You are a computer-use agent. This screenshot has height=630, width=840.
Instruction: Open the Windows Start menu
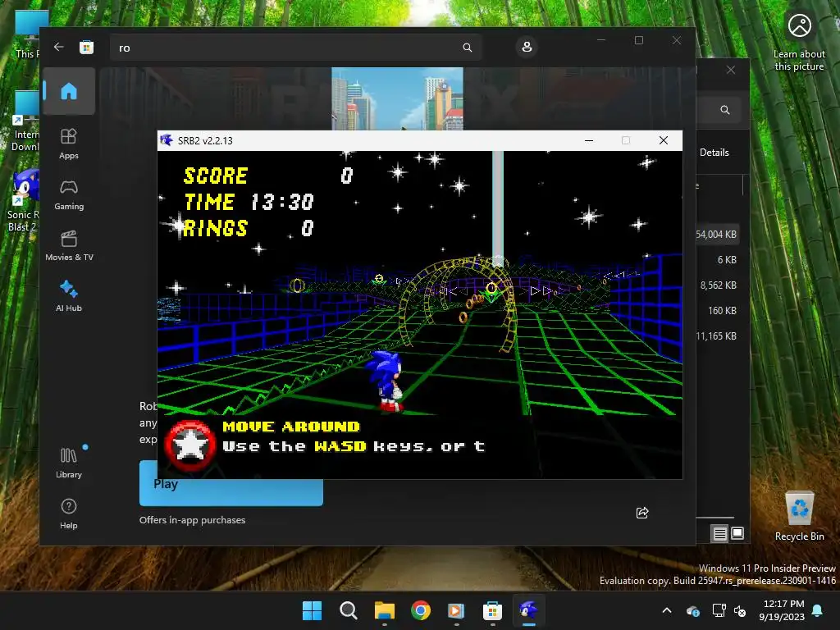click(312, 610)
